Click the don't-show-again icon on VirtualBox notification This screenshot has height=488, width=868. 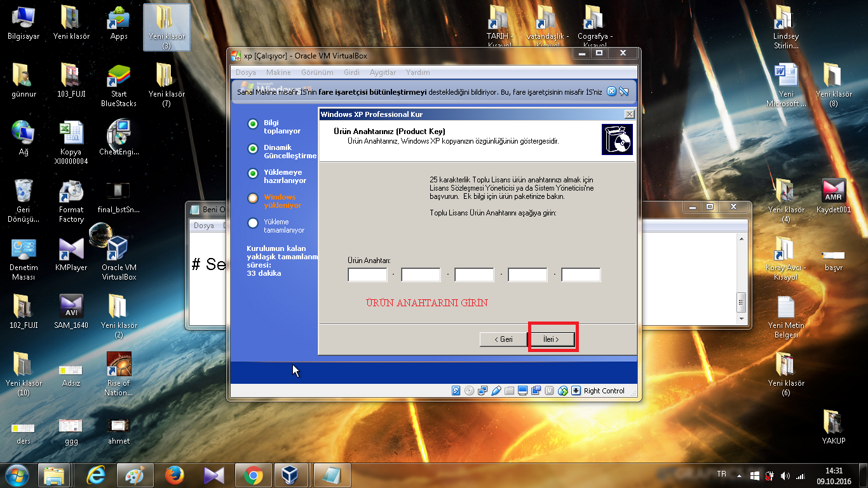point(624,91)
